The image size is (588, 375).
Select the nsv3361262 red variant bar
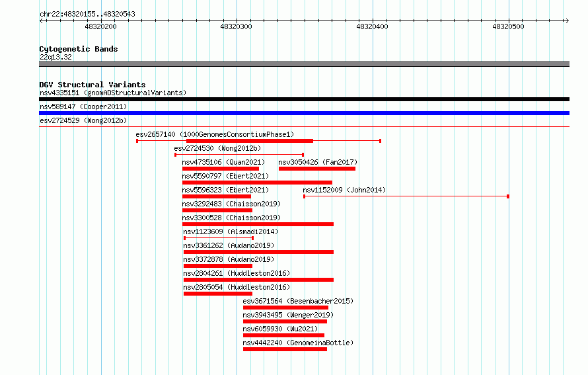tap(259, 252)
